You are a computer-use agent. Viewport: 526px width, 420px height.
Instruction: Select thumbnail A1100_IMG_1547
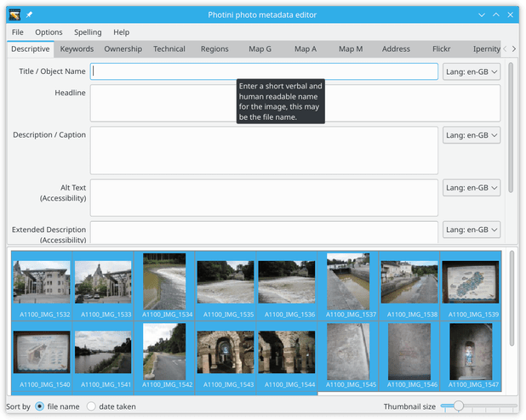pos(471,356)
